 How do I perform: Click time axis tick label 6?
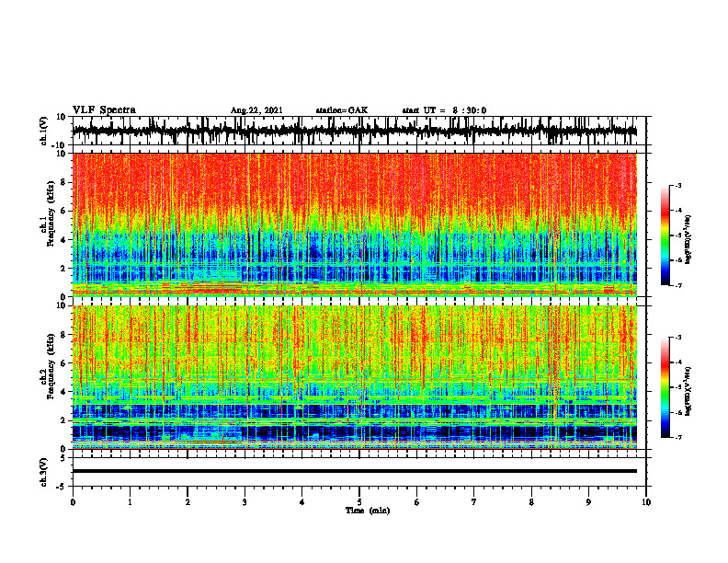click(416, 502)
